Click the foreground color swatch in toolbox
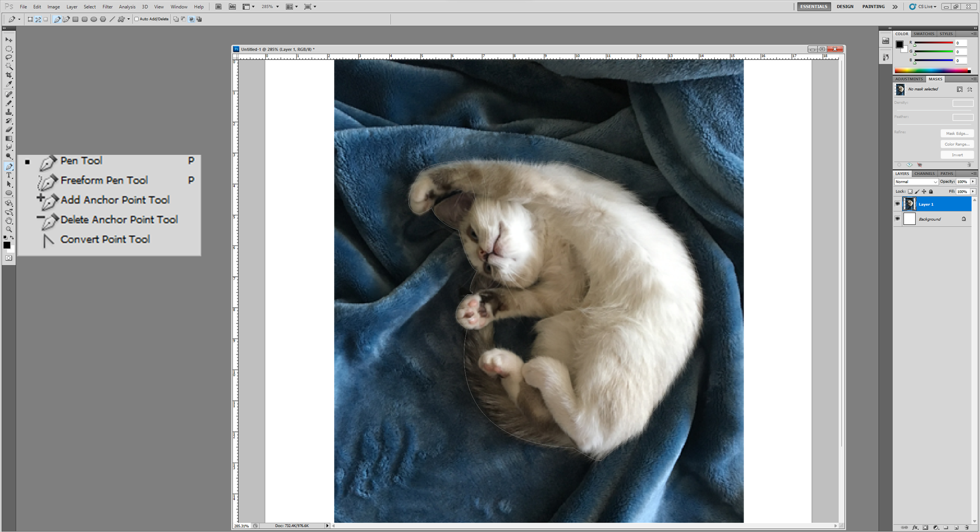Screen dimensions: 980x532 coord(7,245)
